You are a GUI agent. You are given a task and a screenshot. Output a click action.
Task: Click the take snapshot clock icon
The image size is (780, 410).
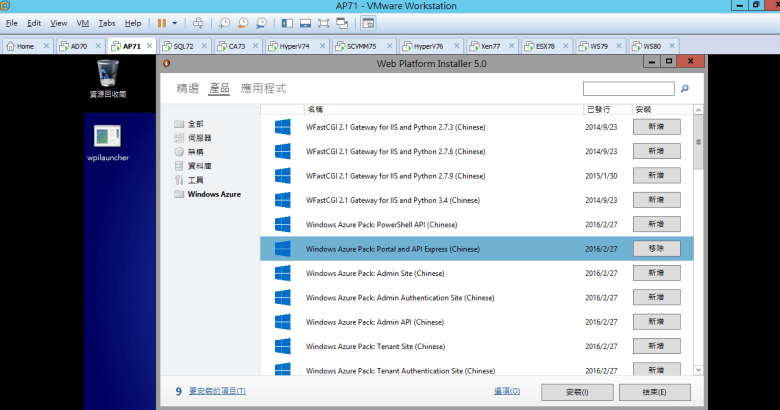pos(225,22)
